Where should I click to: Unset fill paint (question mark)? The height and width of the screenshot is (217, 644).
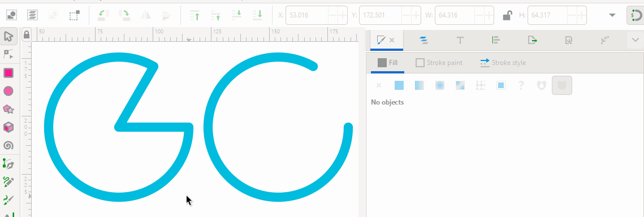(521, 85)
